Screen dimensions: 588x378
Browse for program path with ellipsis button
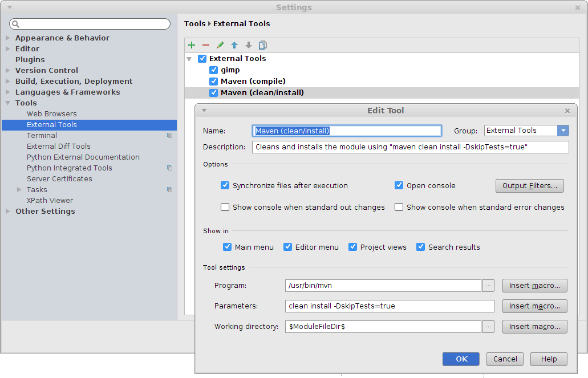coord(488,286)
